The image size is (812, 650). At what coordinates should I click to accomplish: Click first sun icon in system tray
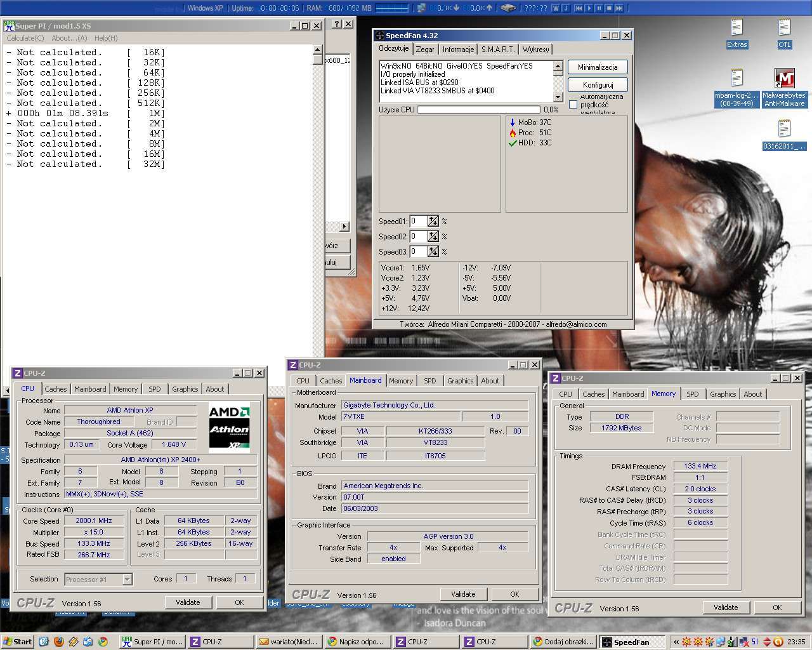tap(686, 642)
